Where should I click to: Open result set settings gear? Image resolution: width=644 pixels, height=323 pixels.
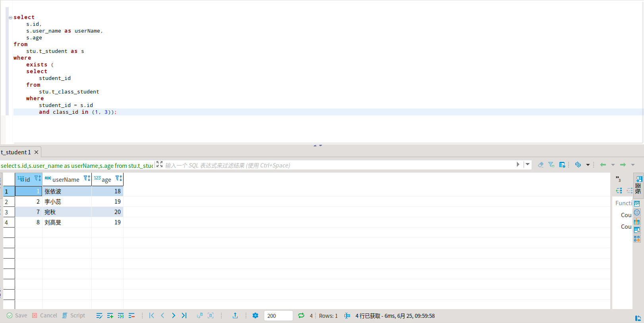point(255,315)
